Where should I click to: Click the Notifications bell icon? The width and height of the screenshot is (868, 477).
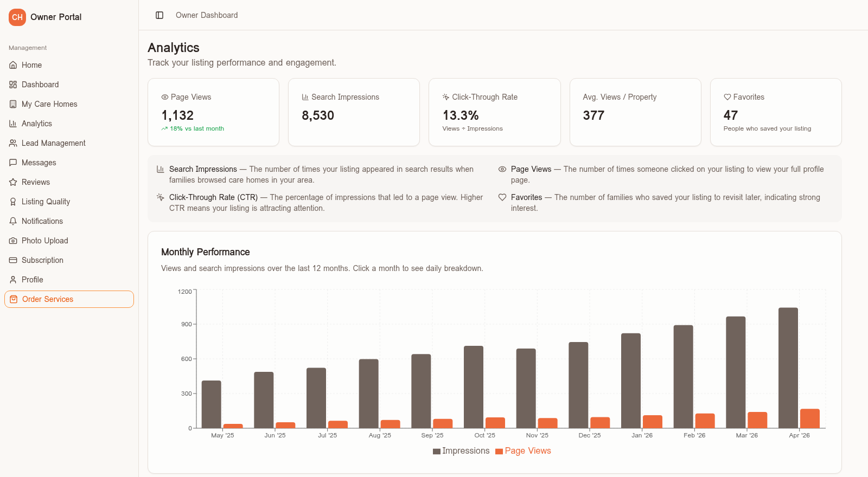[13, 221]
